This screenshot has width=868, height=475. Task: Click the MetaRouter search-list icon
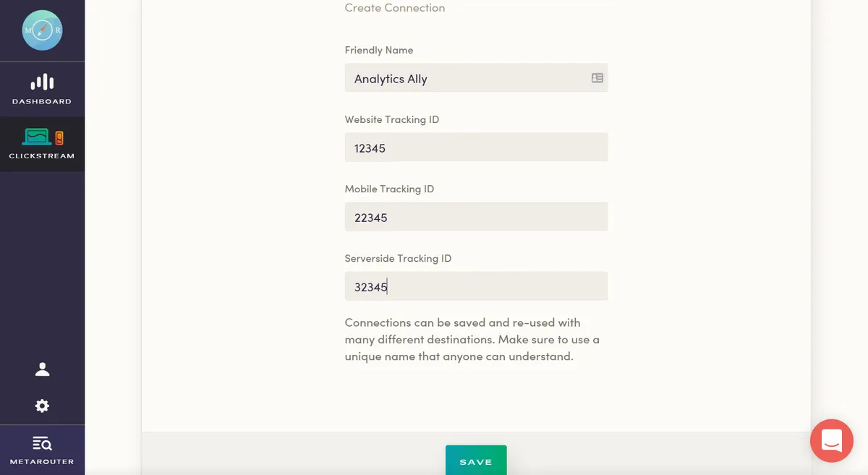(42, 443)
